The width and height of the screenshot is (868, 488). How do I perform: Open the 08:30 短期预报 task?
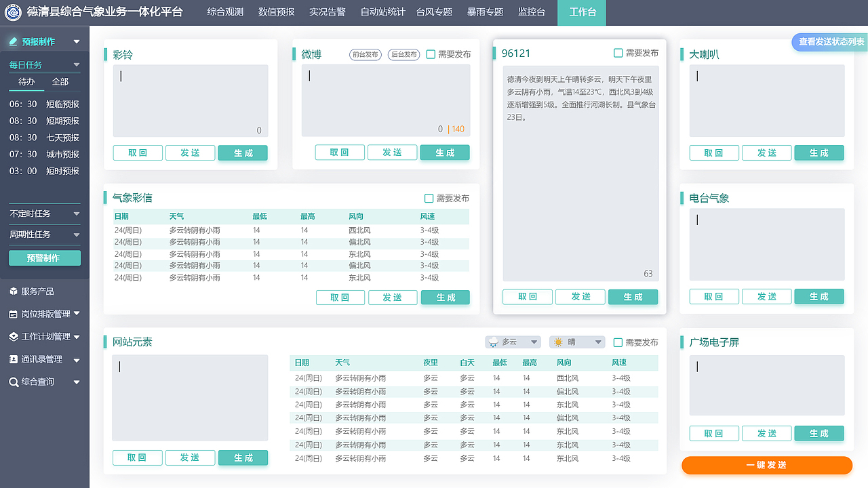pyautogui.click(x=45, y=121)
